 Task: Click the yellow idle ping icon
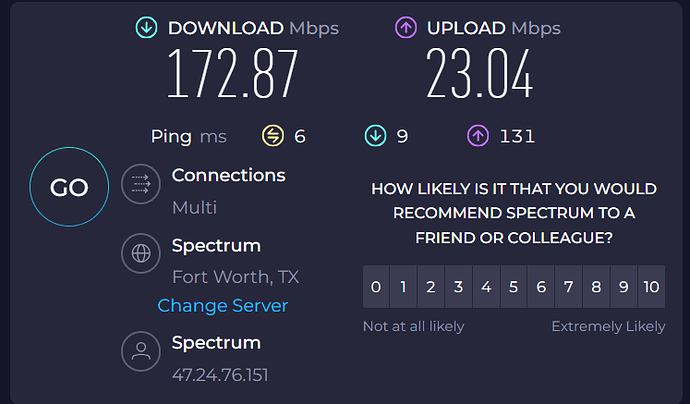pos(272,136)
